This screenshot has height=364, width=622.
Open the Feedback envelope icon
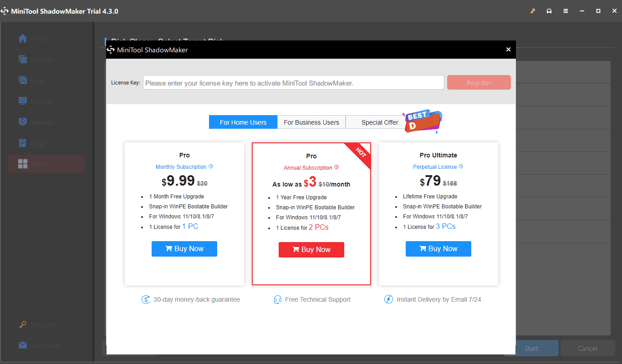23,345
